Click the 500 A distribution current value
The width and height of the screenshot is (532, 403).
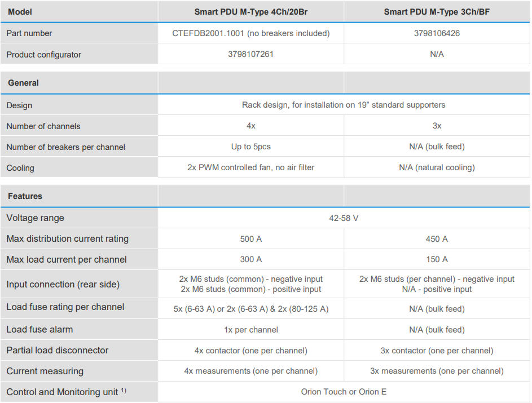point(250,239)
